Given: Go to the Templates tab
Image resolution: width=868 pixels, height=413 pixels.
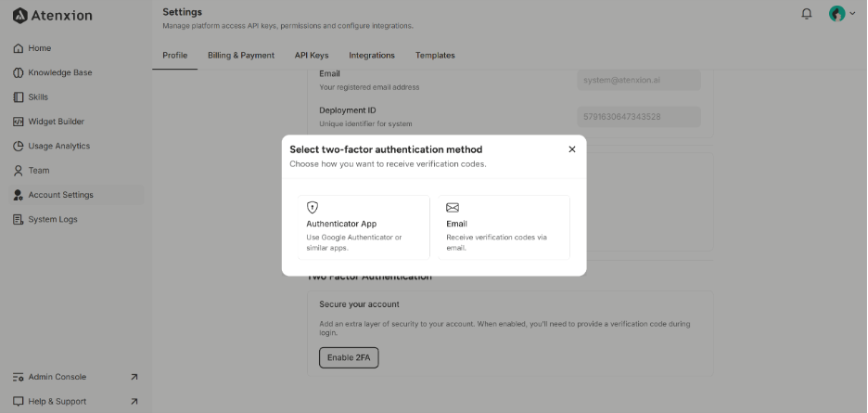Looking at the screenshot, I should tap(435, 56).
